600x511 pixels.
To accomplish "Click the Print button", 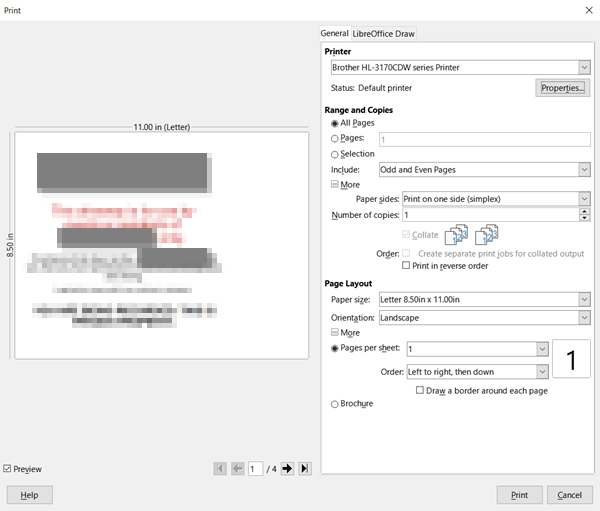I will (519, 495).
